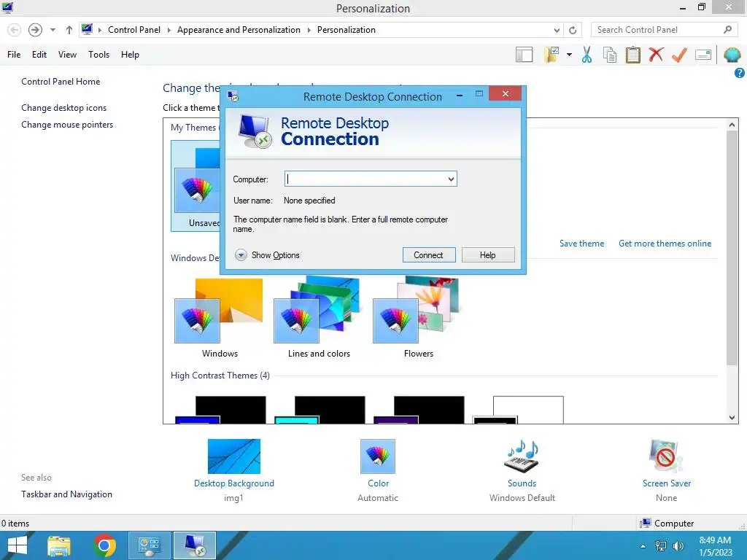Click the Paste clipboard toolbar icon
This screenshot has height=560, width=747.
(632, 55)
